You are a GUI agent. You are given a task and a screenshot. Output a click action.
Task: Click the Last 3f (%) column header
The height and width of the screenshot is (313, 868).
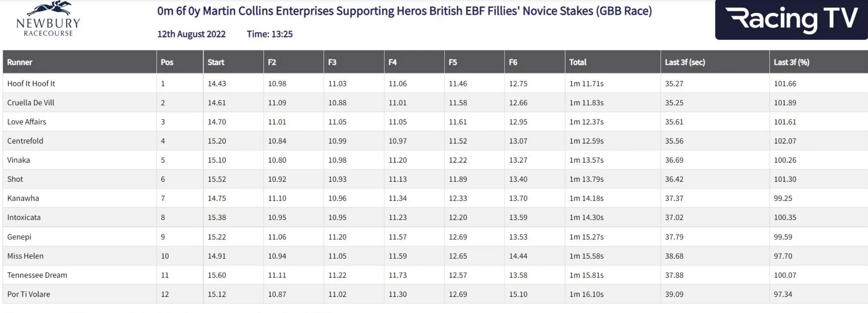(x=791, y=62)
